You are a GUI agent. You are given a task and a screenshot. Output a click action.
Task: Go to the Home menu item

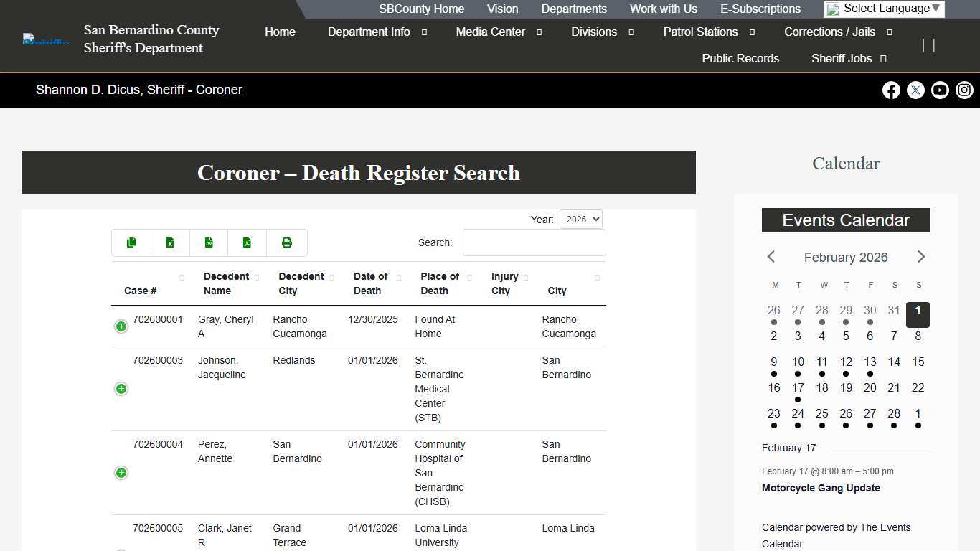coord(280,32)
